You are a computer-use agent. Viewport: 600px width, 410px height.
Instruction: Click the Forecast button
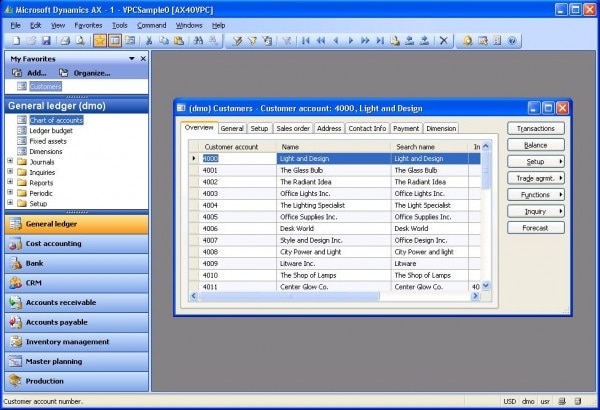[536, 228]
